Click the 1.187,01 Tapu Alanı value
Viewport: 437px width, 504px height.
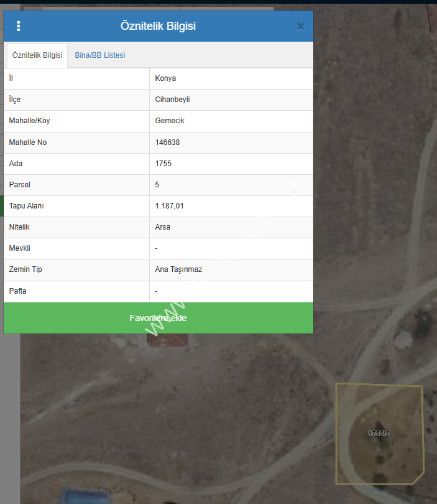click(x=170, y=206)
